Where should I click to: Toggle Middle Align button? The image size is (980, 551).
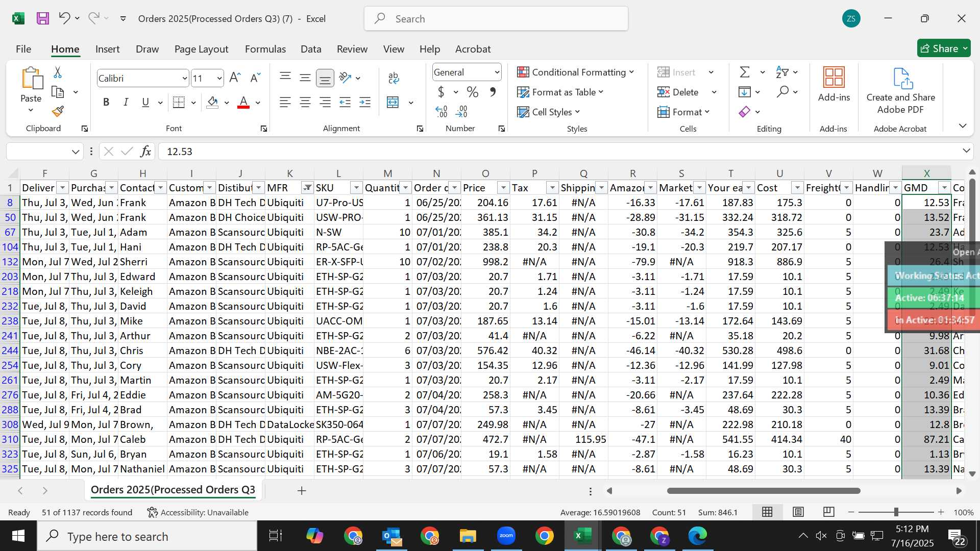[305, 78]
